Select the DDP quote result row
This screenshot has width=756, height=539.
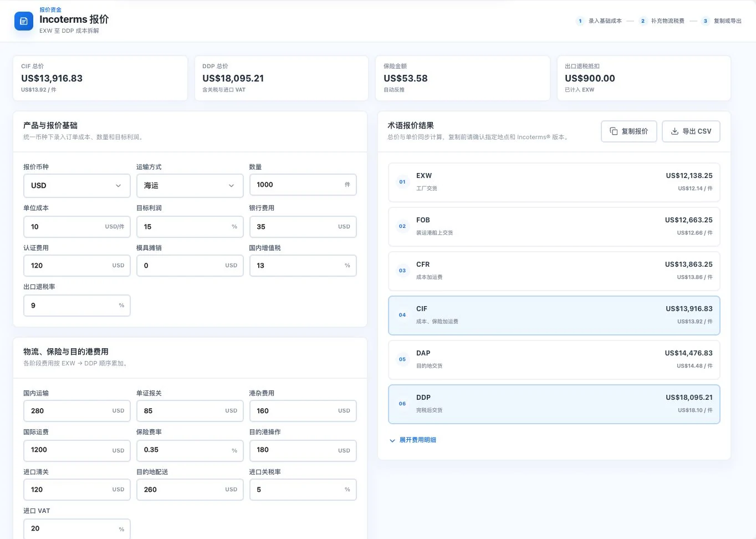point(554,404)
